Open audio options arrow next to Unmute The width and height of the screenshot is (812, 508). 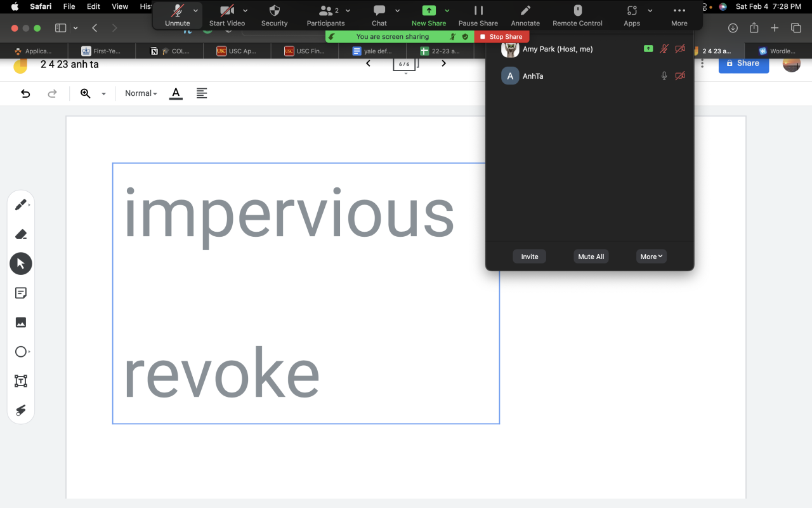[x=195, y=11]
